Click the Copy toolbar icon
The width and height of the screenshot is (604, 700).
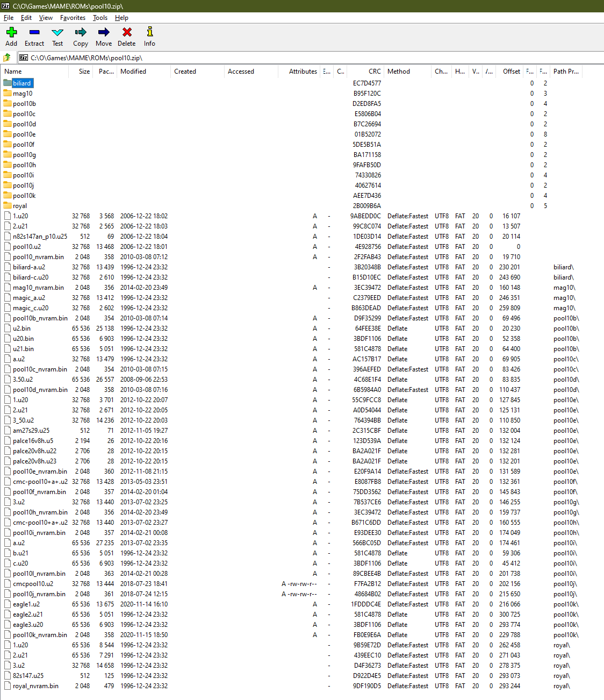(x=81, y=37)
